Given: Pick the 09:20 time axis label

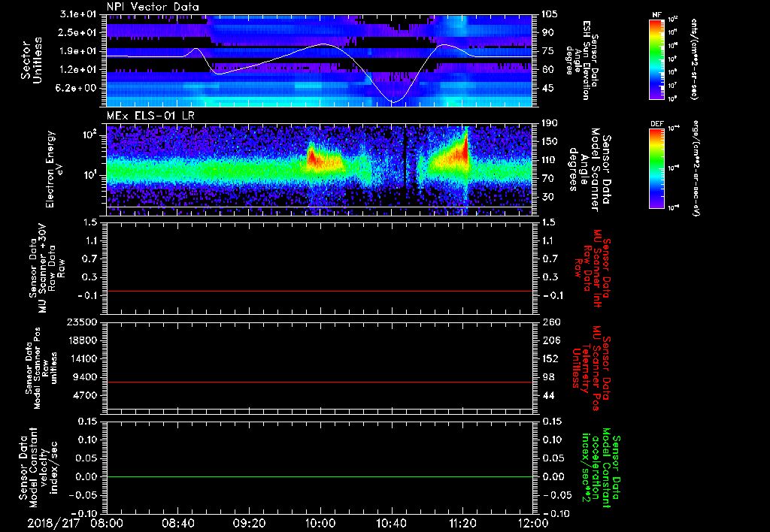Looking at the screenshot, I should click(250, 521).
